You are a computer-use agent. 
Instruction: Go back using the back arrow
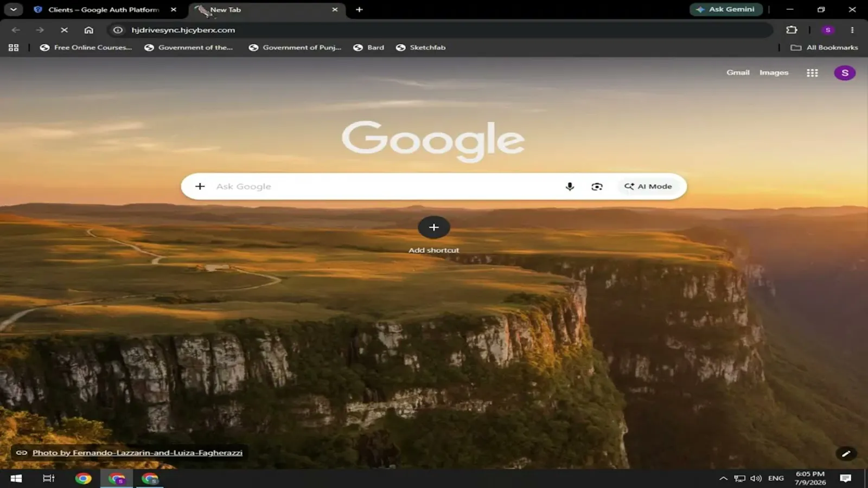click(16, 30)
